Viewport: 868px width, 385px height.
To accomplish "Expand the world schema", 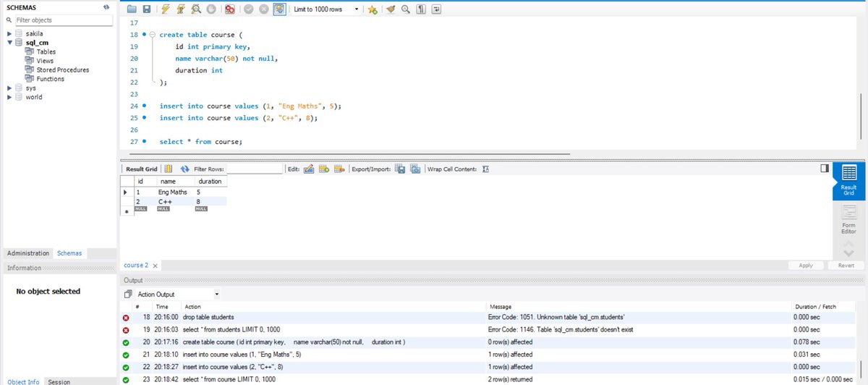I will [9, 96].
